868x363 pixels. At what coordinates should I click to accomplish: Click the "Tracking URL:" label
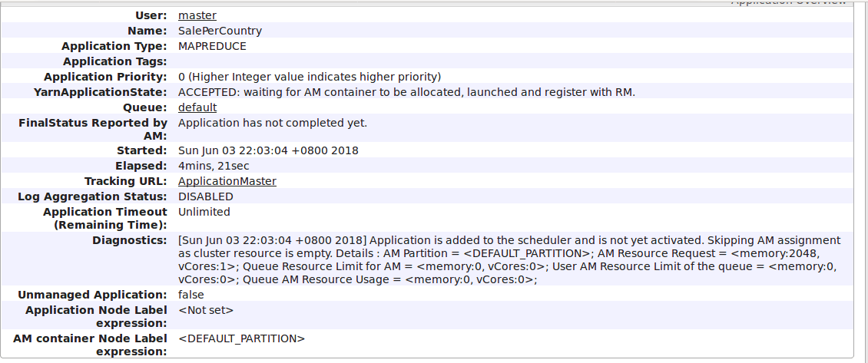(x=125, y=181)
